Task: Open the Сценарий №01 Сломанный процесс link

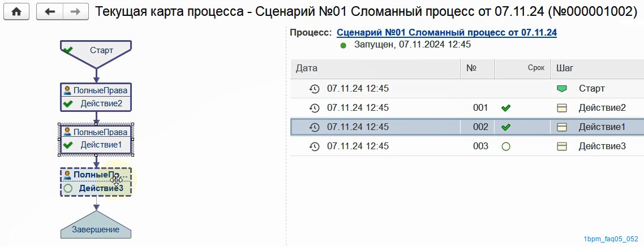Action: coord(447,32)
